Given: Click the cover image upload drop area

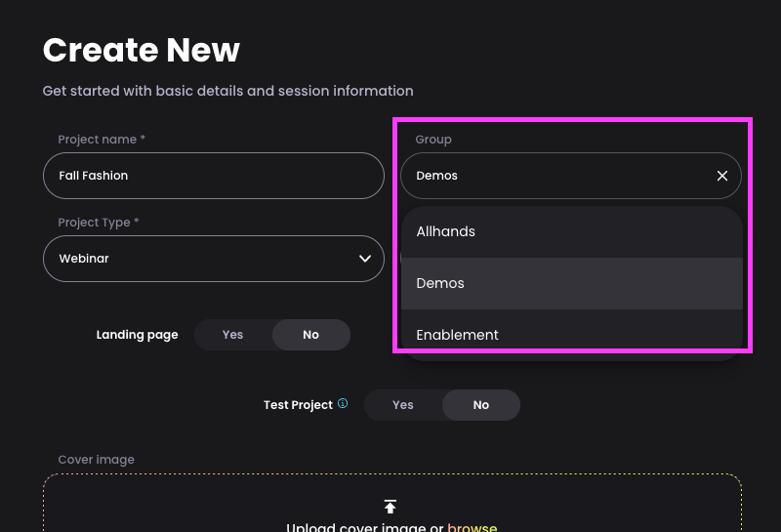Looking at the screenshot, I should click(392, 503).
